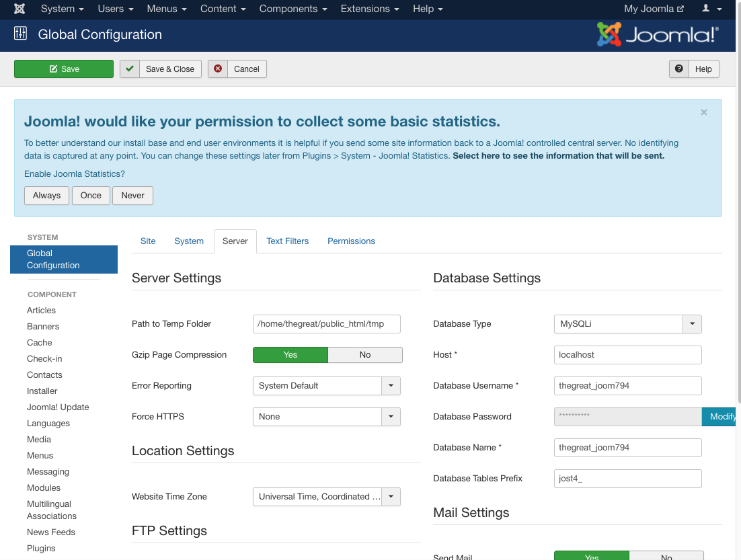Open News Feeds in the sidebar
741x560 pixels.
(51, 532)
